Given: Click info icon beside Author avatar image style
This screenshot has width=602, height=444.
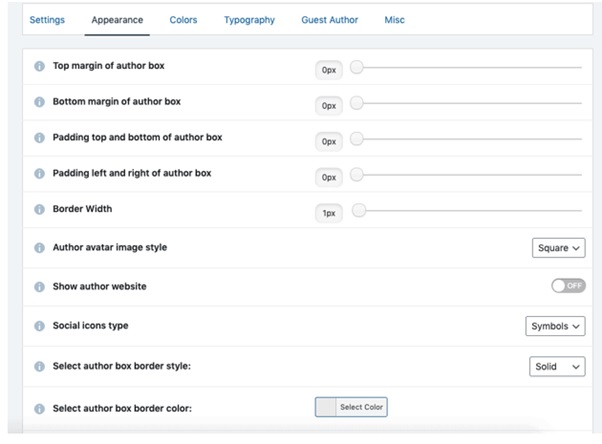Looking at the screenshot, I should point(40,248).
